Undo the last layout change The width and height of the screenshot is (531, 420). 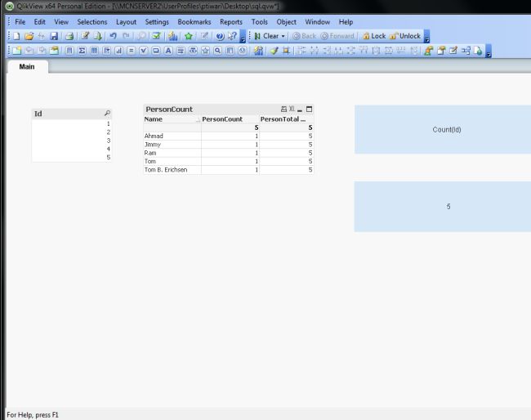[x=113, y=36]
